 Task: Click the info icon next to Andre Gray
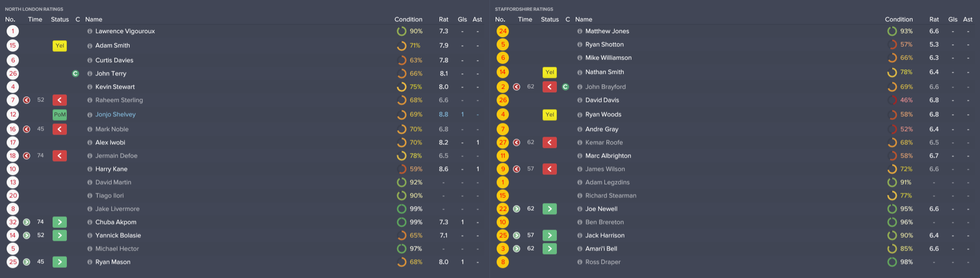pos(580,130)
